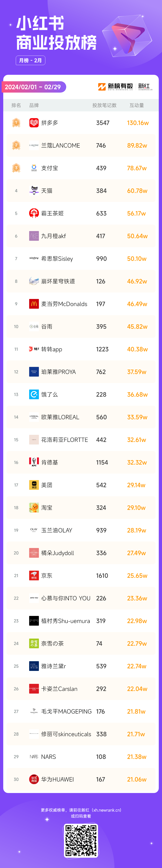Viewport: 162px width, 868px height.
Task: Click the 霸王茶姬 logo icon
Action: pos(34,213)
